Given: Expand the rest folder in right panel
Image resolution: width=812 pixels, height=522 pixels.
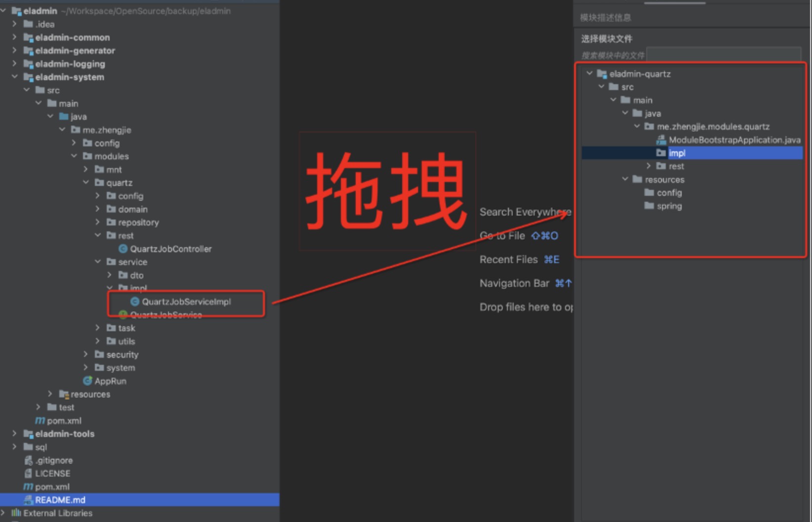Looking at the screenshot, I should [649, 166].
